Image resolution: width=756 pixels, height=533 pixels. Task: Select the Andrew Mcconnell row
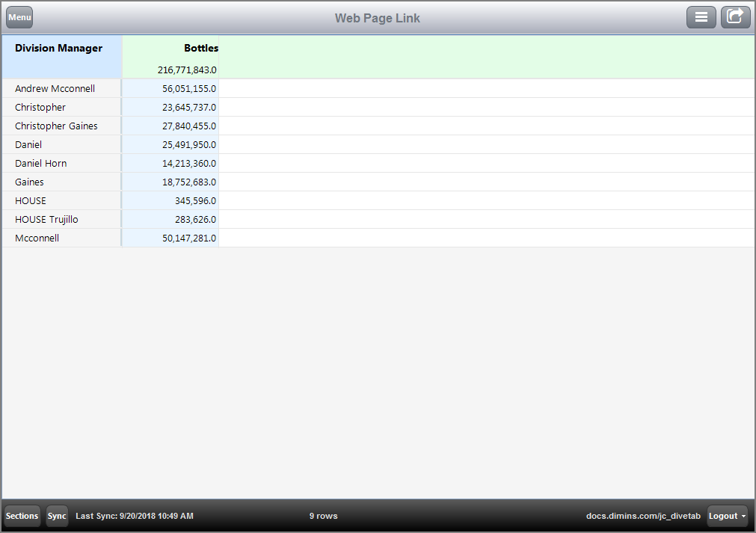coord(55,88)
